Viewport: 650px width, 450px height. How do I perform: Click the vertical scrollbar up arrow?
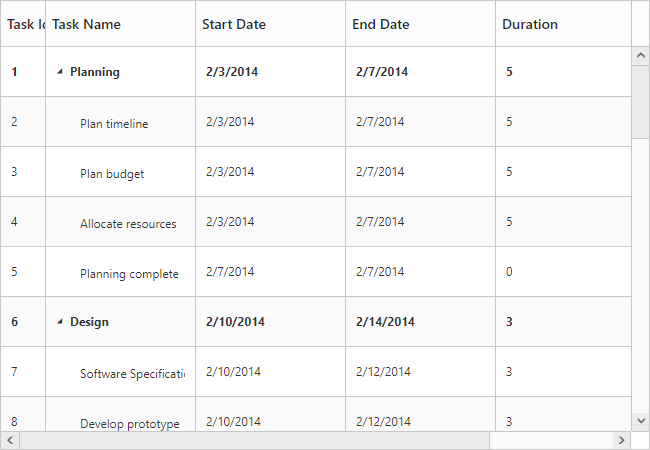tap(640, 57)
